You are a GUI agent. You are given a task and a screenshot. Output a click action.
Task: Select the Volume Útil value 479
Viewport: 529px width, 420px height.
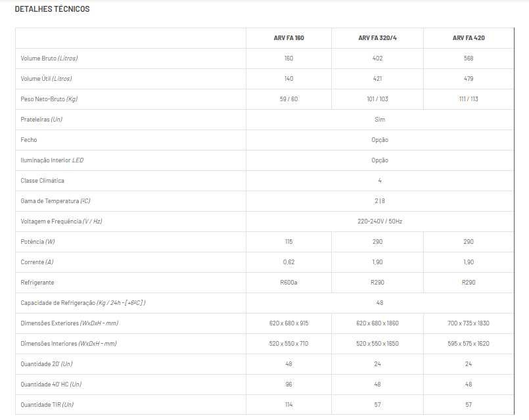coord(468,79)
